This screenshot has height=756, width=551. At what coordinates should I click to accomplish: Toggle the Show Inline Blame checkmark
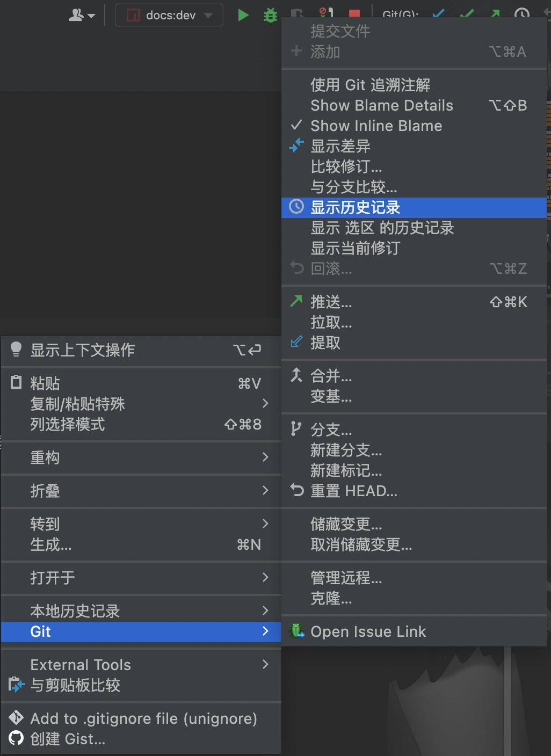[x=296, y=125]
